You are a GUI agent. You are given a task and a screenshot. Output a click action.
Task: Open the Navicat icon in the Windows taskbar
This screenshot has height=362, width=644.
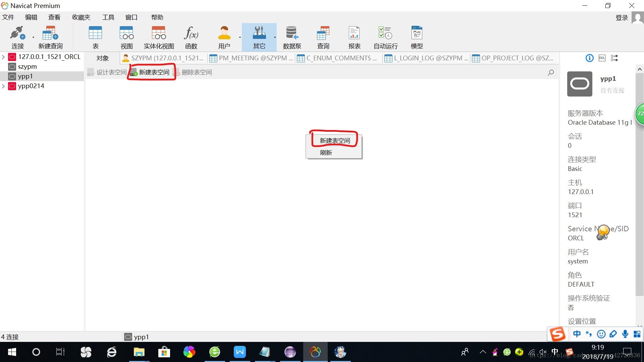point(315,352)
